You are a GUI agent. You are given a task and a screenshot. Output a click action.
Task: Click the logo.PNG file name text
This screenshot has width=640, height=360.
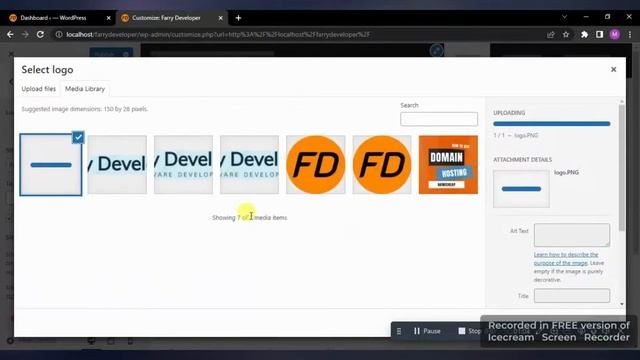click(566, 173)
